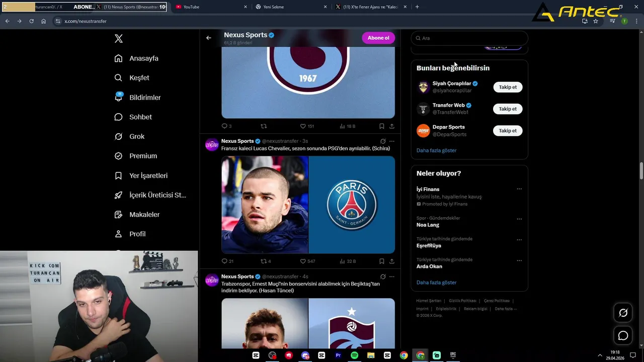Share the Lucas Chevalier post
The image size is (644, 362).
pyautogui.click(x=392, y=261)
